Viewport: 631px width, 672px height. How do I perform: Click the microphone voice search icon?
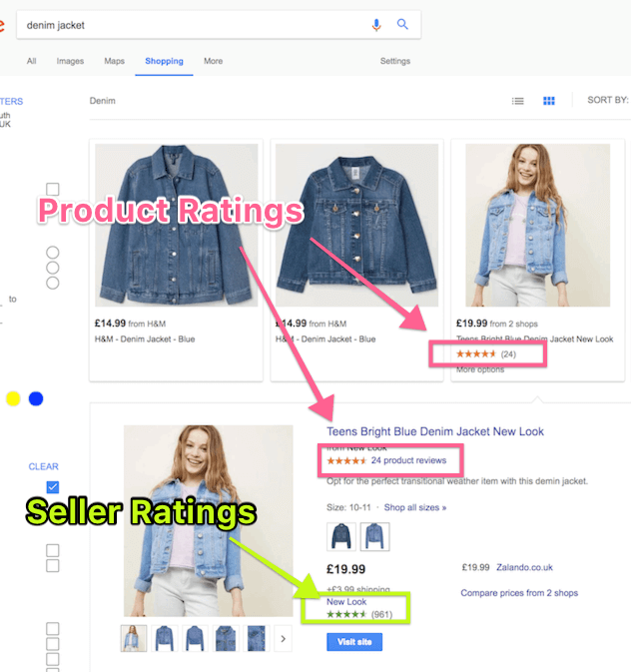pyautogui.click(x=376, y=25)
